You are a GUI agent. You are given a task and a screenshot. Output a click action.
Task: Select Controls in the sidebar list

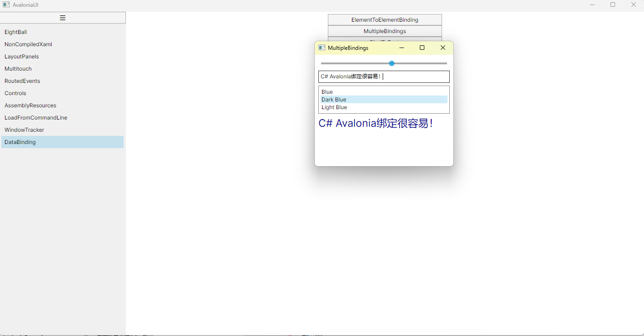click(62, 93)
